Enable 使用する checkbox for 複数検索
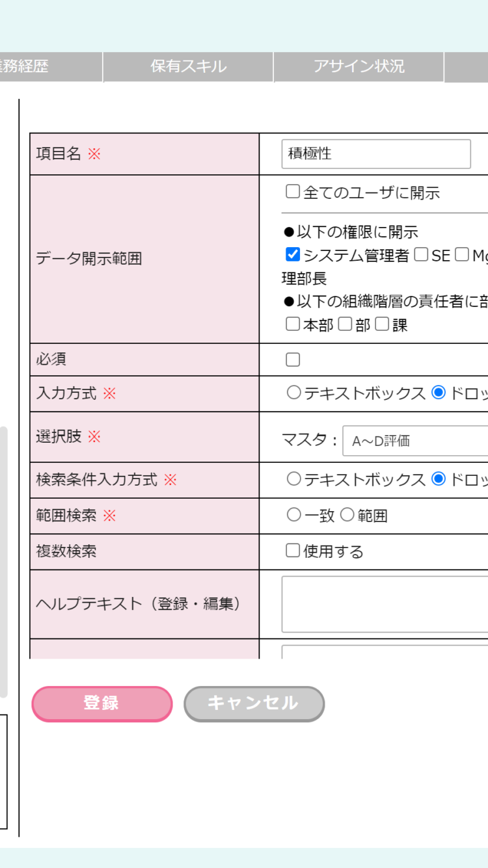 tap(293, 551)
